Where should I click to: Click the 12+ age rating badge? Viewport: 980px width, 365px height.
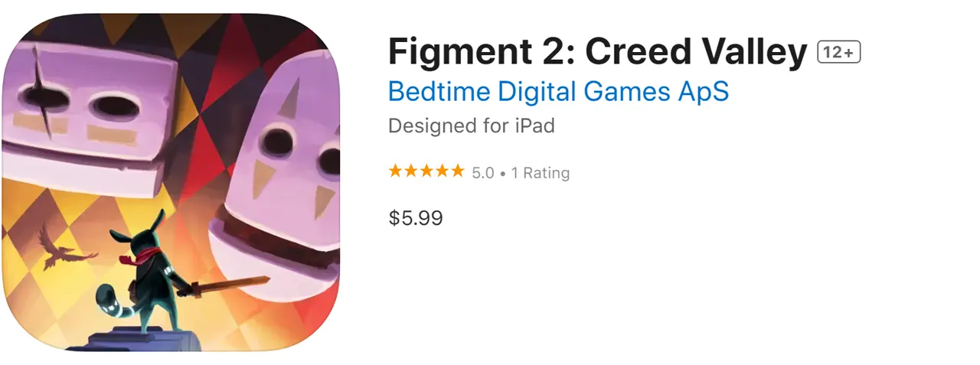pos(840,52)
